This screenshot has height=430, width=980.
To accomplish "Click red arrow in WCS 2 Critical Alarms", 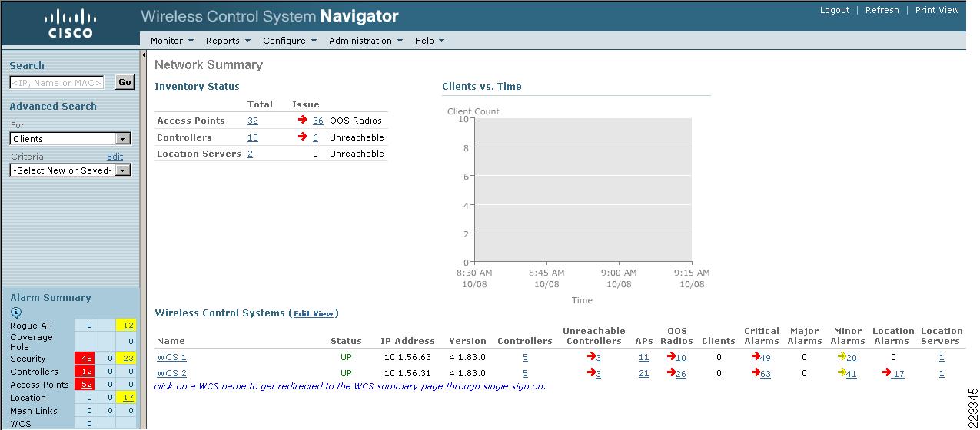I will click(756, 373).
